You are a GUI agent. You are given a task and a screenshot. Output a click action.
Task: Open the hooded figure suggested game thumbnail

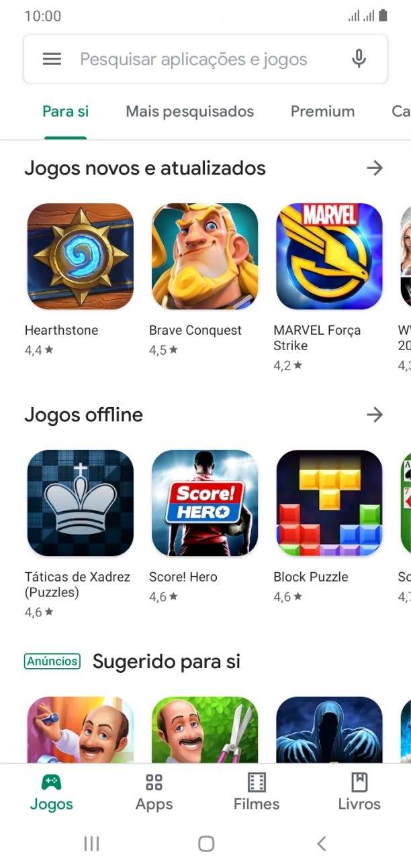(x=329, y=730)
